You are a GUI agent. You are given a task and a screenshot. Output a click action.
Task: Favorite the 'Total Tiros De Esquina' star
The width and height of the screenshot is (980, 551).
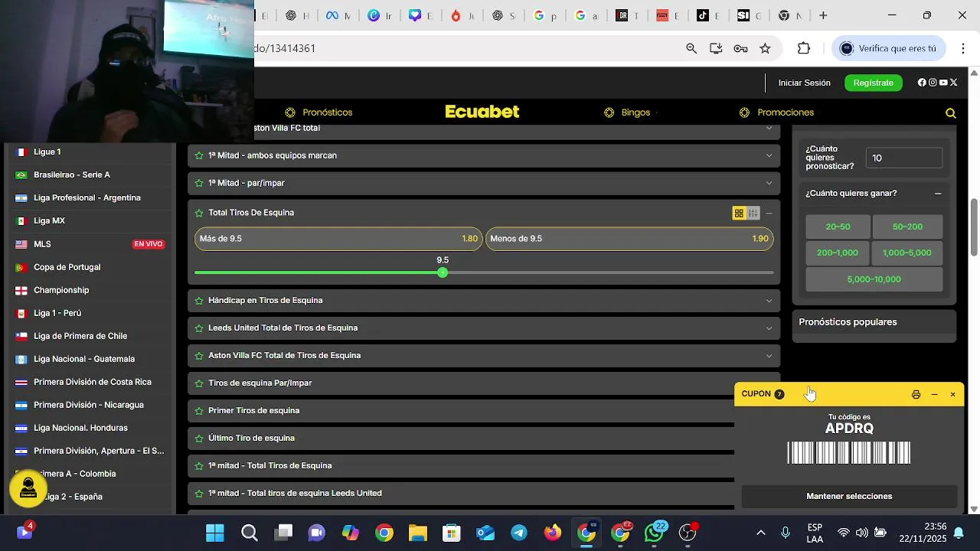point(199,213)
